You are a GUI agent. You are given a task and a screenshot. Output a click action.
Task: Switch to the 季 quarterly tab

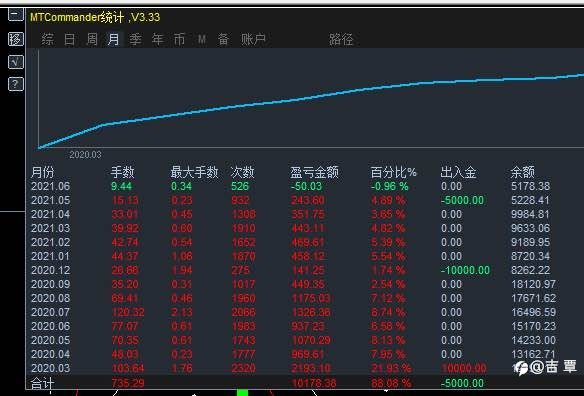135,39
